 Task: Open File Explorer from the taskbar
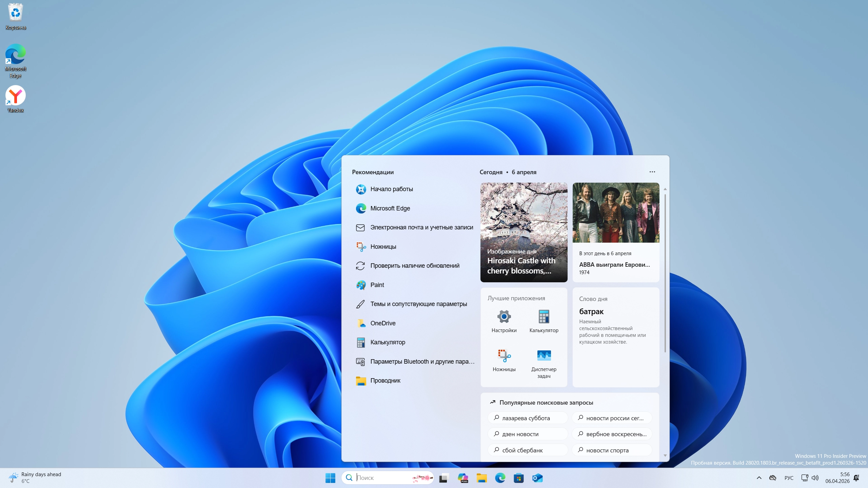pos(481,478)
